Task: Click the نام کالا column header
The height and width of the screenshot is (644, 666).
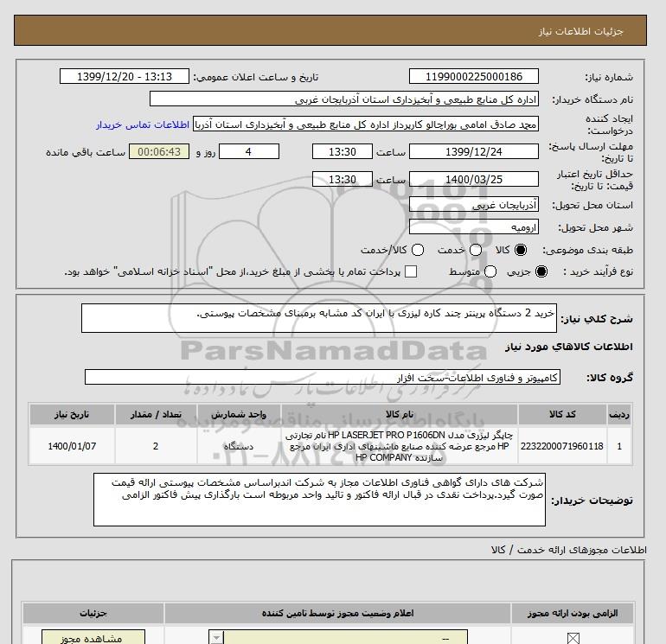Action: 400,414
